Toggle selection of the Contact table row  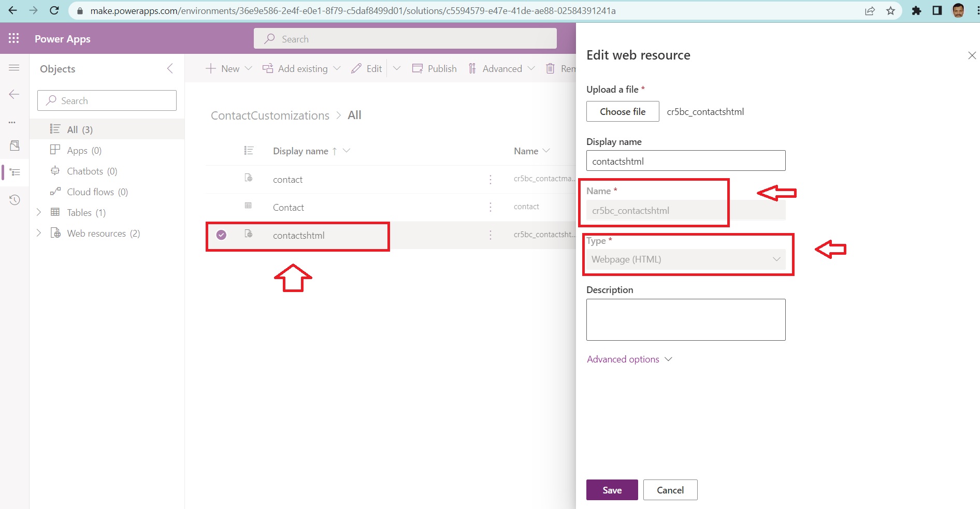click(221, 207)
